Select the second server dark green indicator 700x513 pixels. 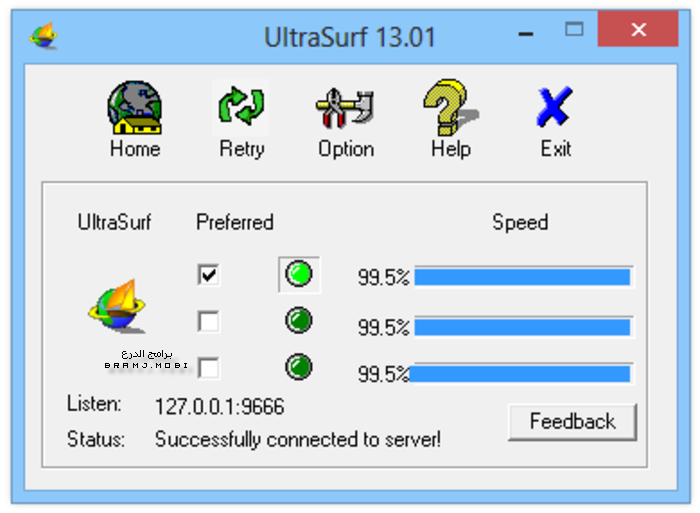tap(299, 321)
